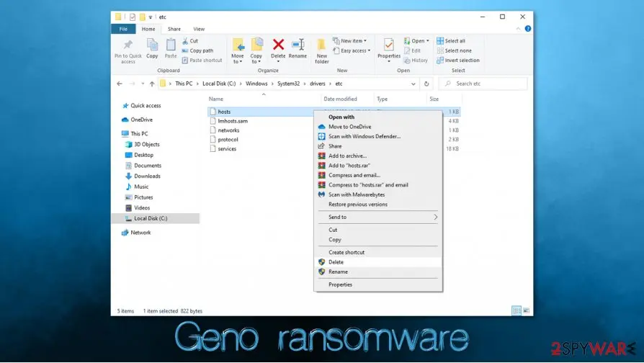Image resolution: width=644 pixels, height=363 pixels.
Task: Switch to the View ribbon tab
Action: coord(199,29)
